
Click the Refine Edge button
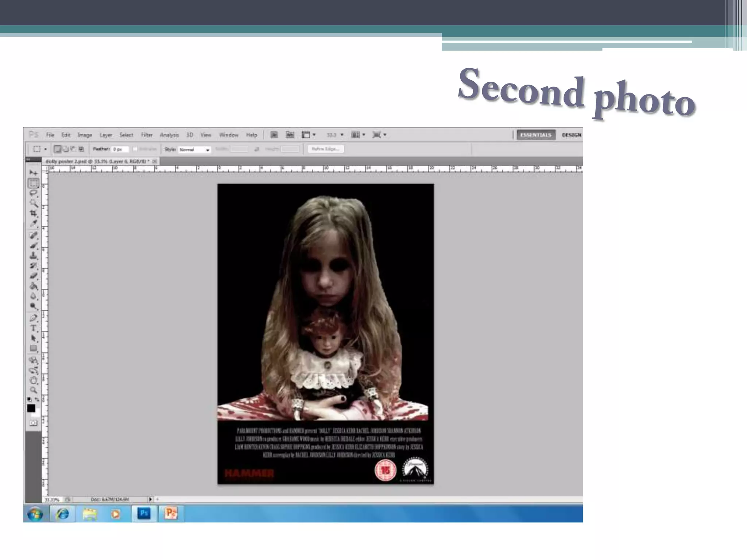(325, 149)
